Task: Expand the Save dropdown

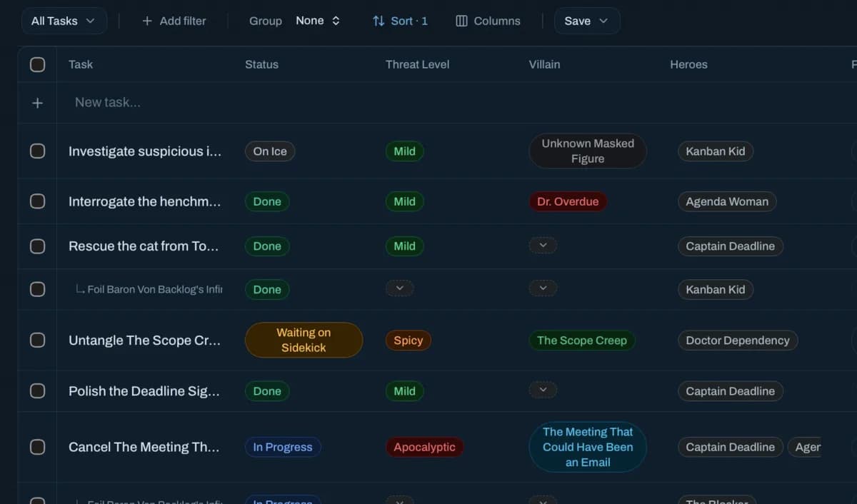Action: click(587, 21)
